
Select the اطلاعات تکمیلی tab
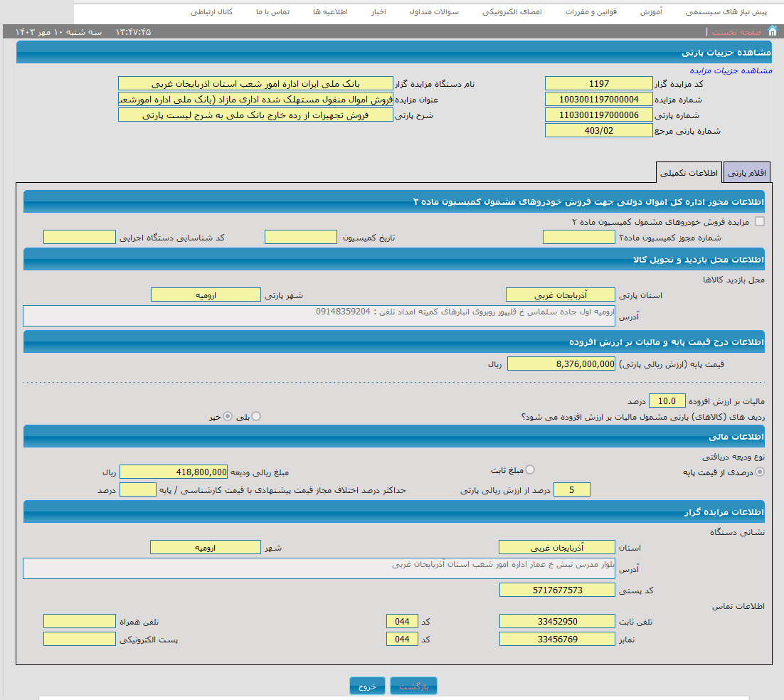[689, 173]
